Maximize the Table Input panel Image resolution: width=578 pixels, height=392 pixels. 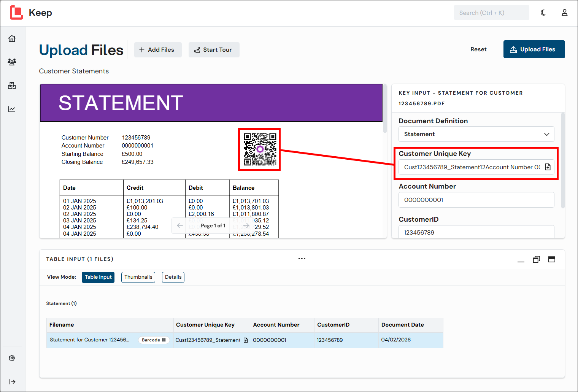point(552,259)
